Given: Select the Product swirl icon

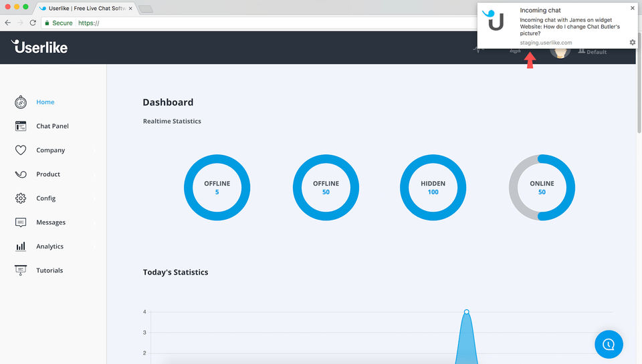Looking at the screenshot, I should (x=21, y=174).
